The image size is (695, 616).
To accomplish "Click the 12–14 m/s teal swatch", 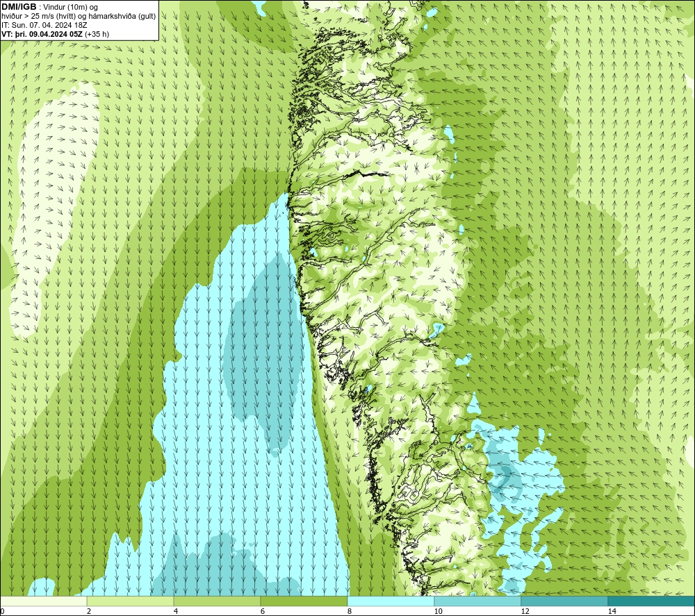I will 564,601.
